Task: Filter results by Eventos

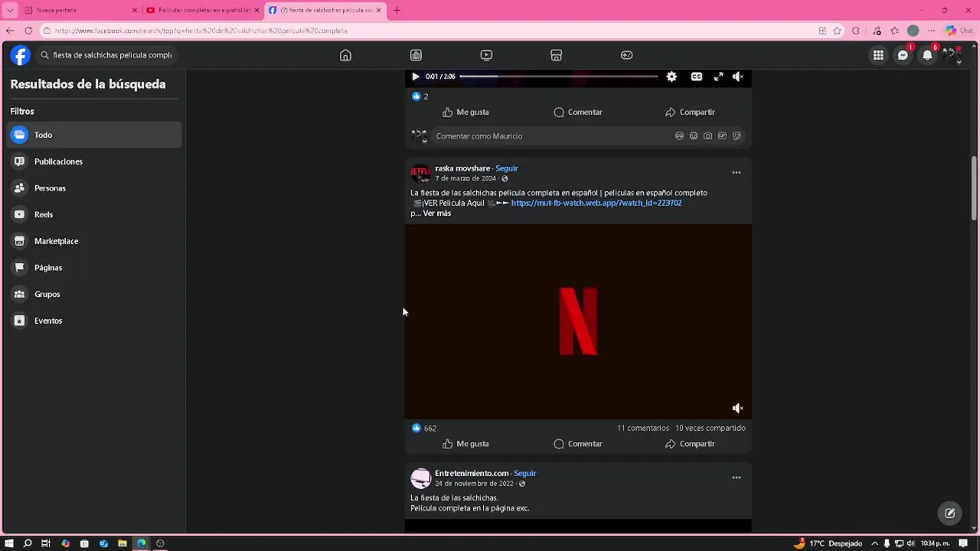Action: (95, 321)
